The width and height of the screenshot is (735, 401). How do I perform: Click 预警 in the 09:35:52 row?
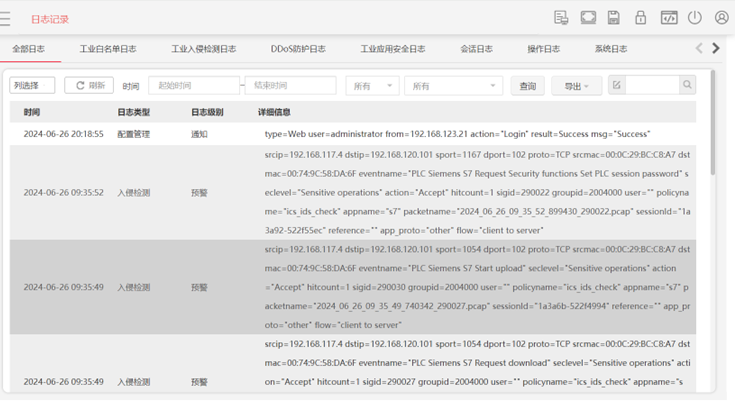point(199,193)
